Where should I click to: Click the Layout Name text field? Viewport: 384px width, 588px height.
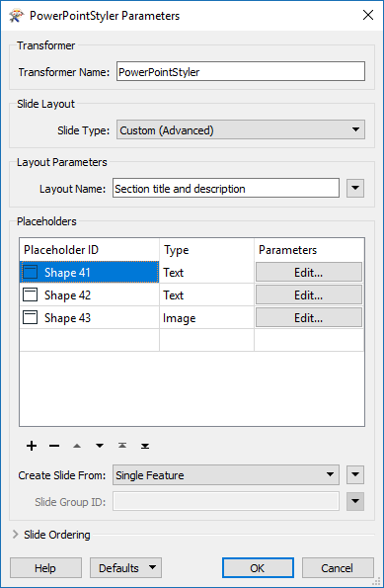(226, 188)
